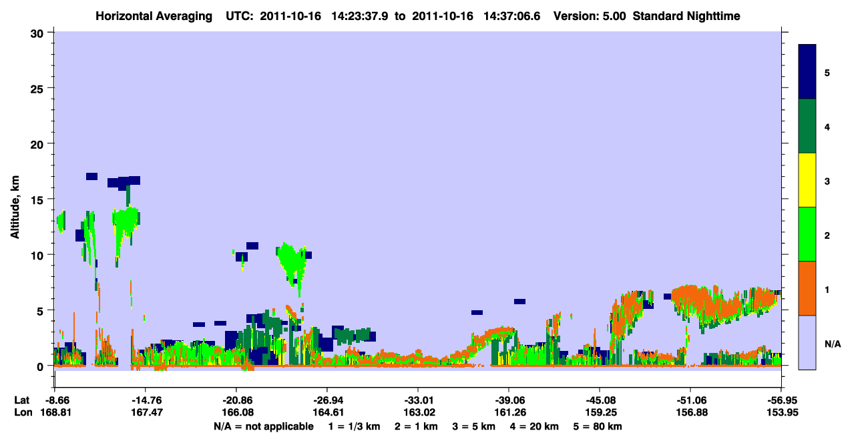Click legend text '3 = 5 km'
Image resolution: width=868 pixels, height=445 pixels.
474,426
